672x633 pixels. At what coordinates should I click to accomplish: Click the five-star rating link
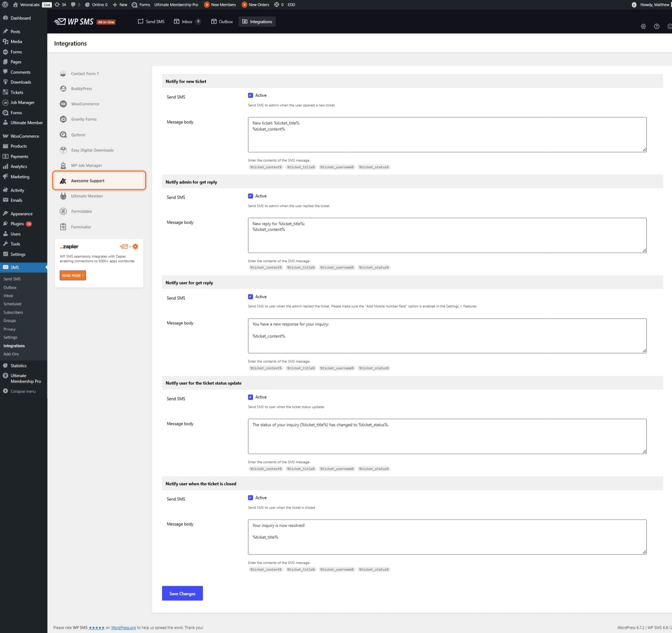tap(96, 628)
